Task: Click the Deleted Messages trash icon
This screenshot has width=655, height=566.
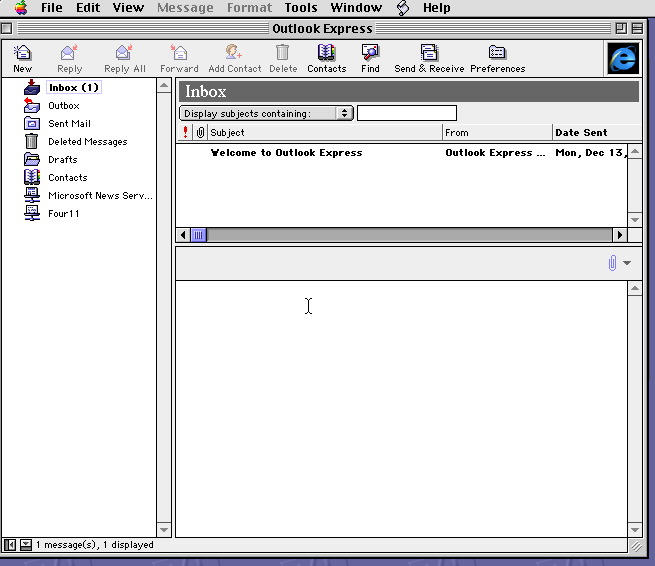Action: (x=31, y=141)
